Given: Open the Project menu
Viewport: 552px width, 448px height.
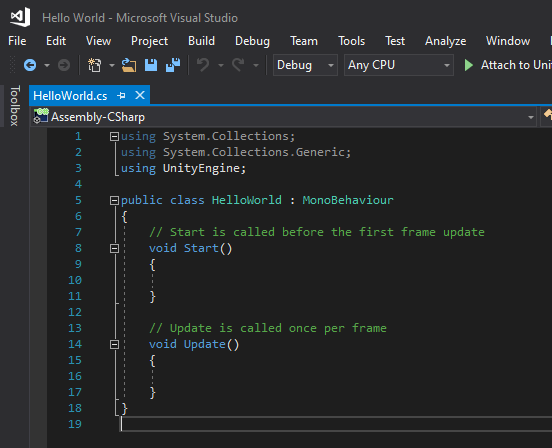Looking at the screenshot, I should click(149, 41).
